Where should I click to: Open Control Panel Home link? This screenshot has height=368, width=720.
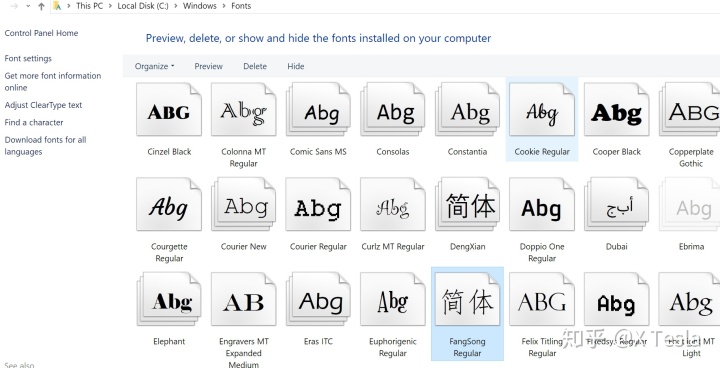41,33
